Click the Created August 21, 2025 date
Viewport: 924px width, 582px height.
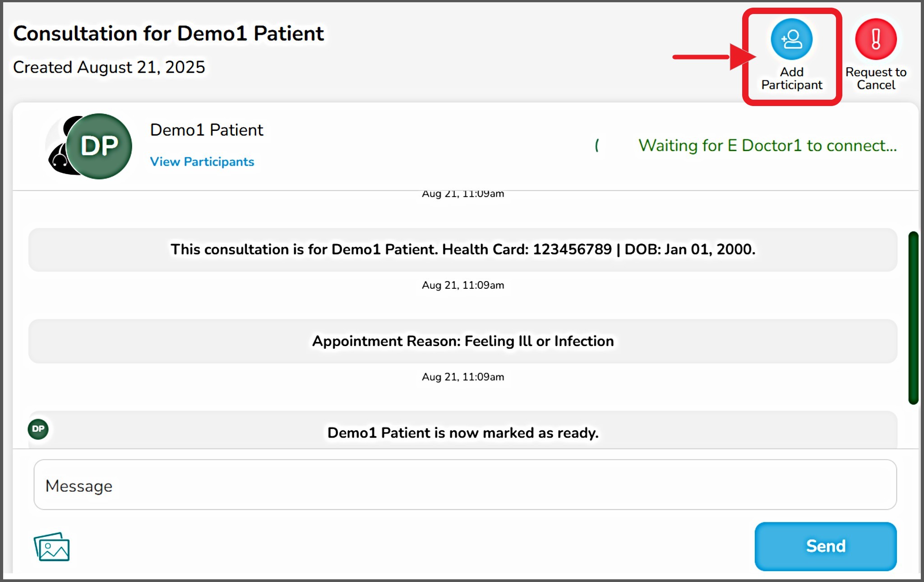pos(109,67)
